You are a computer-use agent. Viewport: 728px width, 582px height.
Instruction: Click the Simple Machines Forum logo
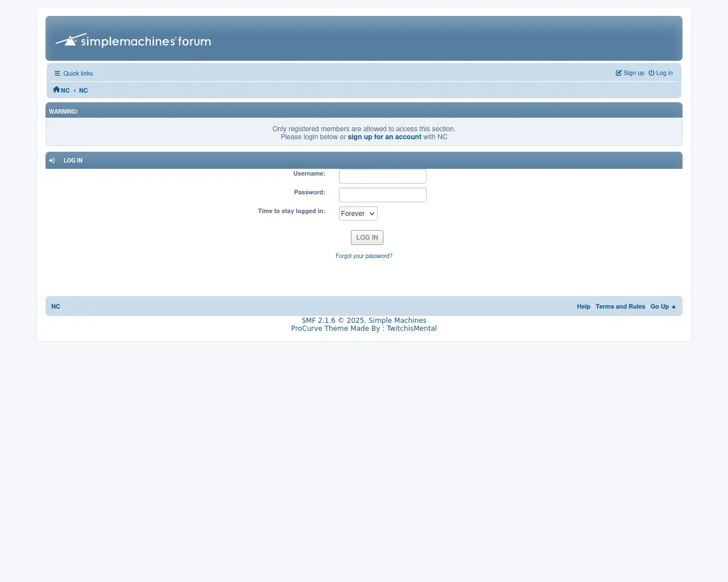(x=133, y=40)
